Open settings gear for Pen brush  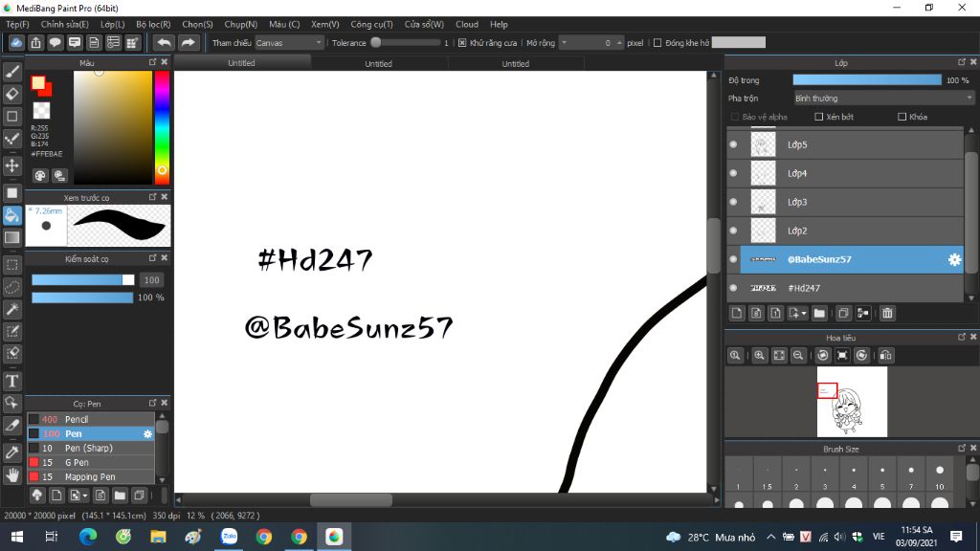point(147,433)
